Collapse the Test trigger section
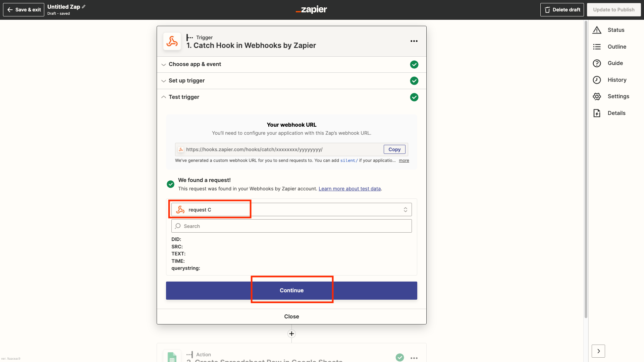This screenshot has height=362, width=644. pyautogui.click(x=164, y=97)
